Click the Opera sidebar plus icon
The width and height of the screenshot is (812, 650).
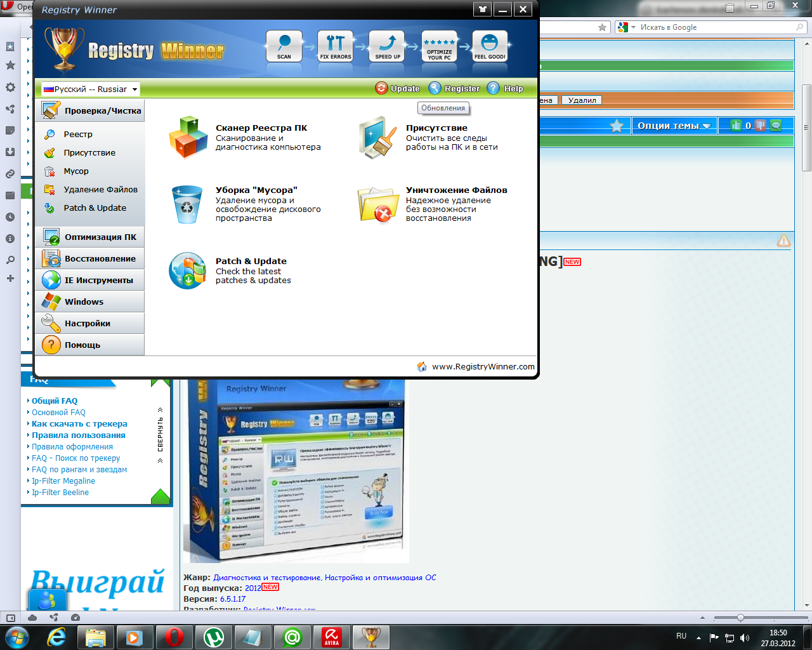(10, 278)
